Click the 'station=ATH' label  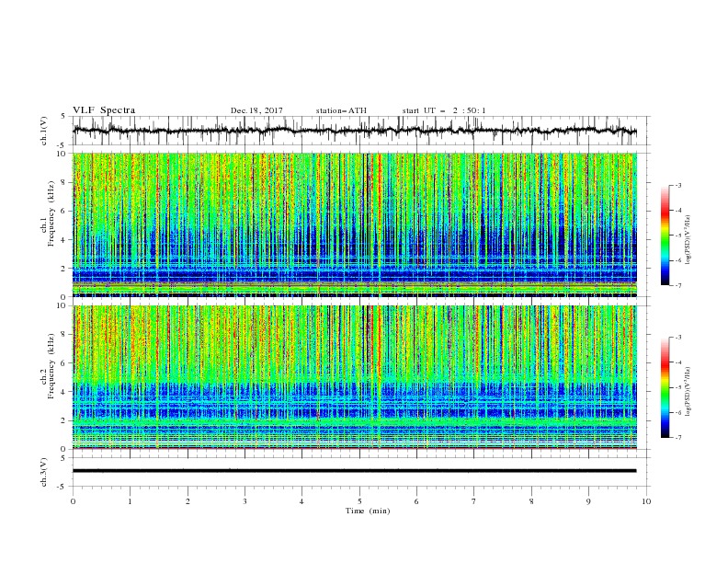341,110
